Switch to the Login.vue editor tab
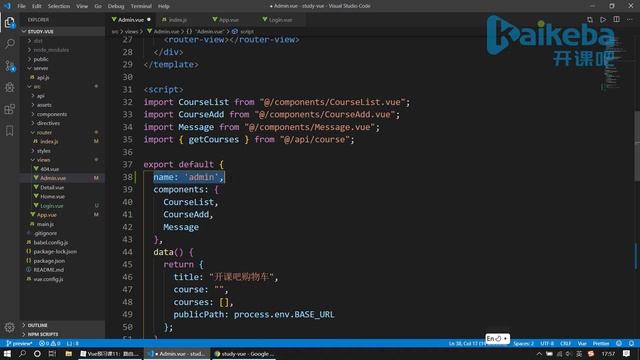 (x=280, y=20)
